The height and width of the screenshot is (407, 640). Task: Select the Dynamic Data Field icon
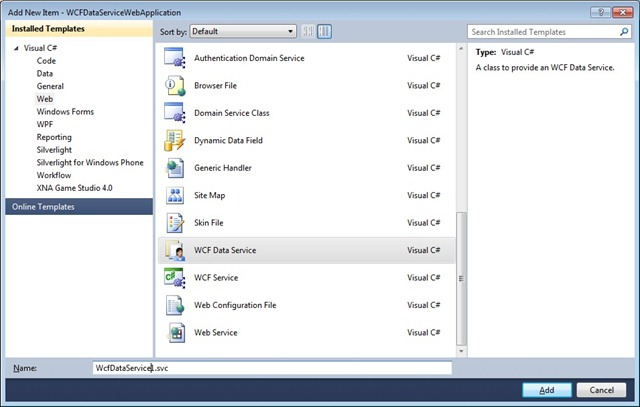tap(175, 140)
